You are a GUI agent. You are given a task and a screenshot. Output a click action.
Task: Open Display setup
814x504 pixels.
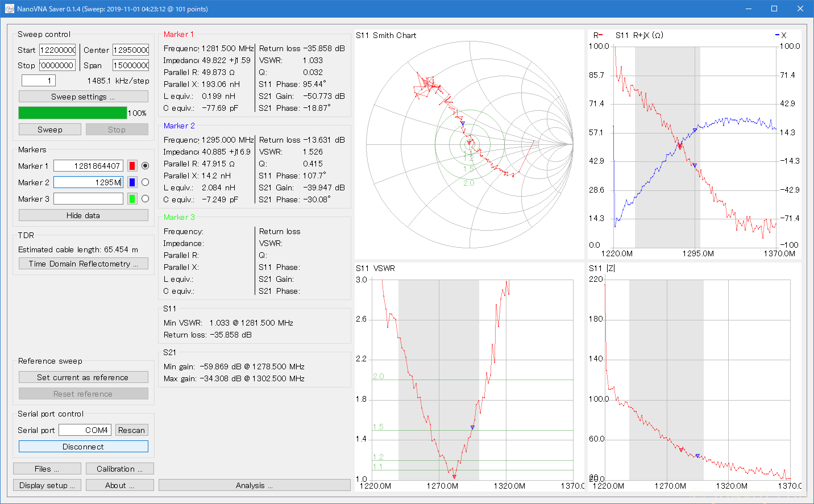pyautogui.click(x=47, y=485)
